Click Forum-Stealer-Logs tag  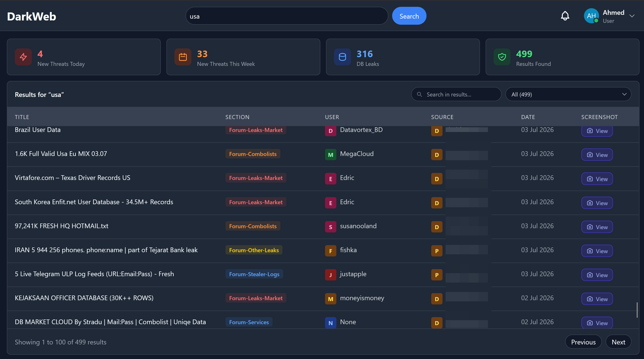(254, 274)
